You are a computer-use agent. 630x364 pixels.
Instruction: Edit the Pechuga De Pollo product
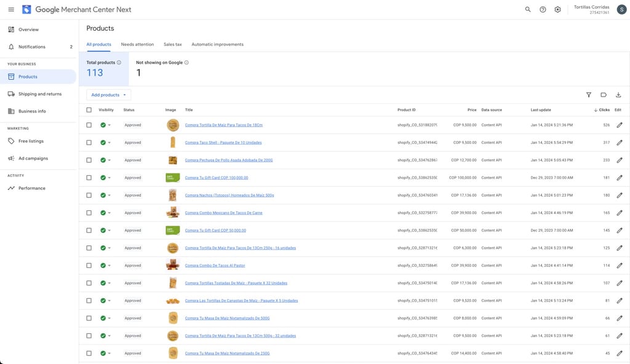tap(620, 160)
